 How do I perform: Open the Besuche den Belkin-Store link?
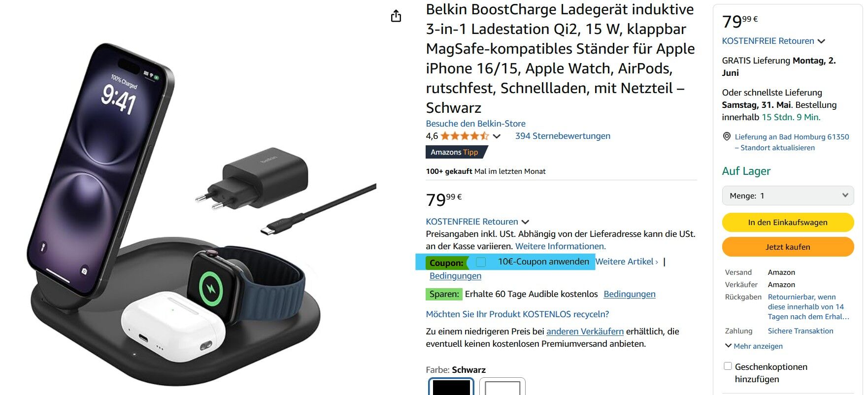[x=475, y=124]
